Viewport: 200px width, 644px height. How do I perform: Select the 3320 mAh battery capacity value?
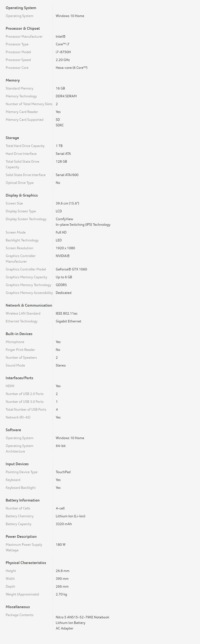coord(64,524)
